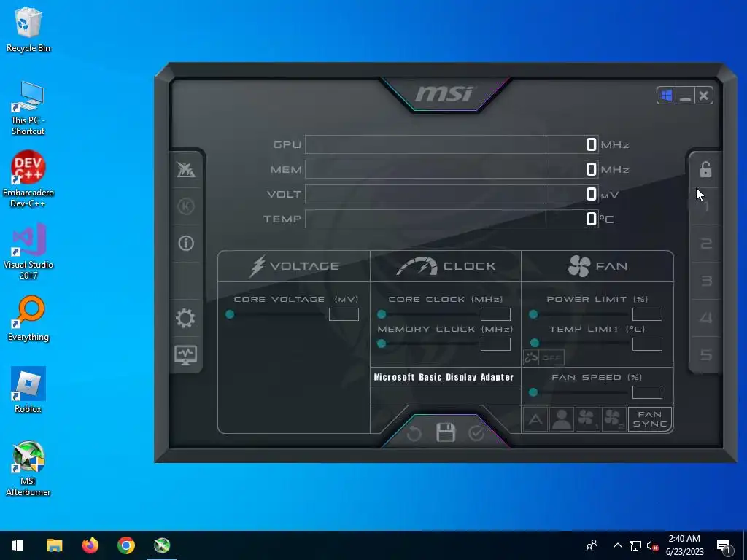Viewport: 747px width, 560px height.
Task: Click the Fan Speed value field
Action: tap(647, 392)
